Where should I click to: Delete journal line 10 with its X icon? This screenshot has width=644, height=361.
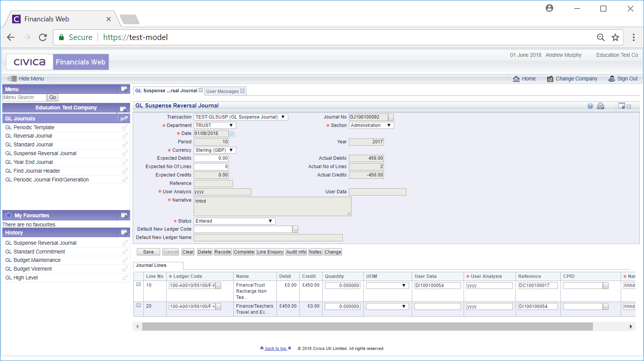click(138, 284)
